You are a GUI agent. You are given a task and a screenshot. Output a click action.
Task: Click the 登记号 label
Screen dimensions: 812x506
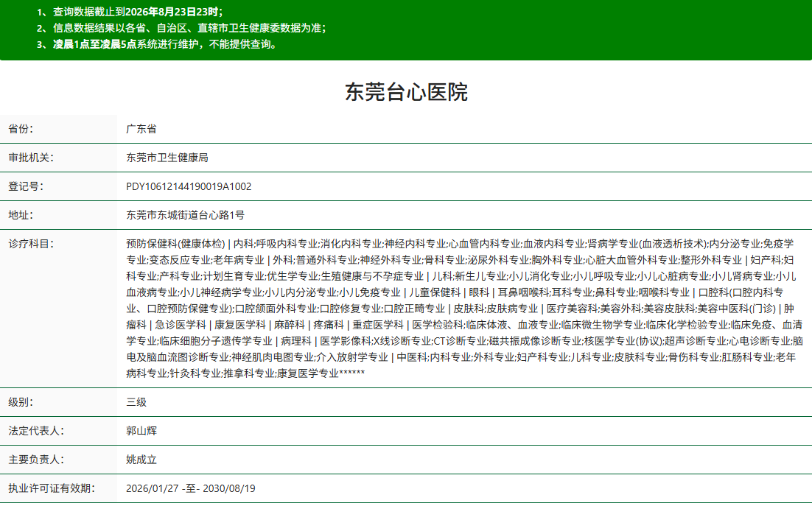click(25, 186)
